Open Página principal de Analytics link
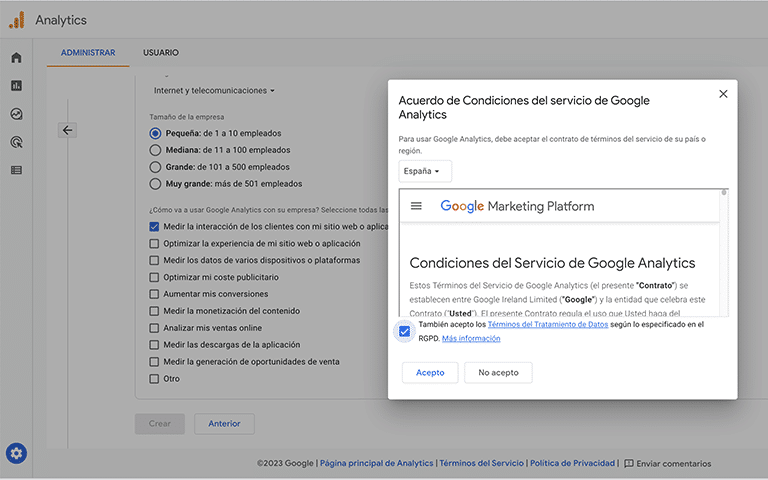768x480 pixels. [377, 463]
